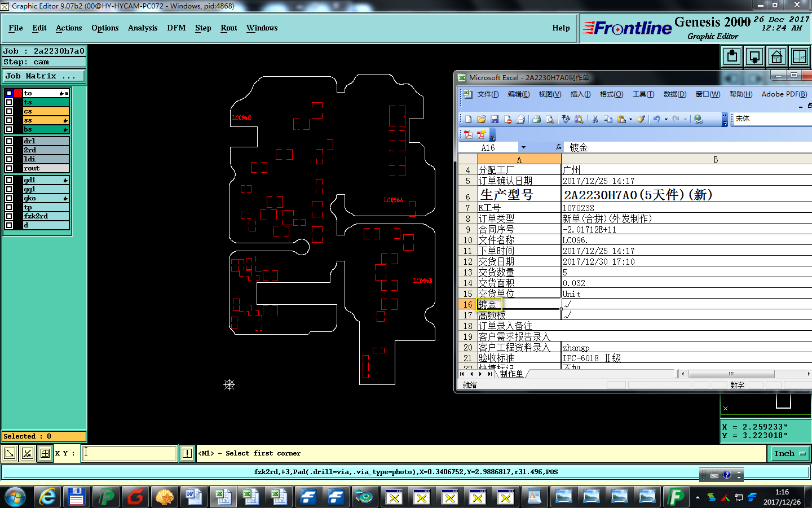This screenshot has width=812, height=508.
Task: Click the exclamation mark button beside coordinate field
Action: click(x=187, y=453)
